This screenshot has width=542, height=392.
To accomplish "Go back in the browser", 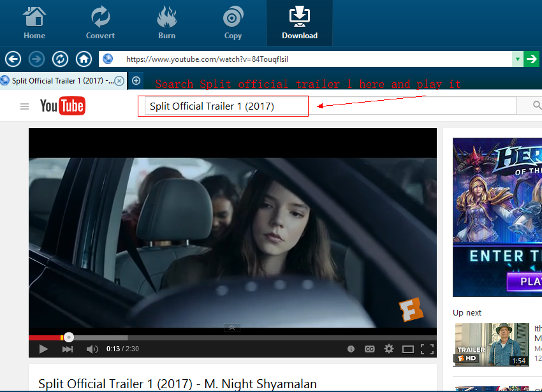I will tap(13, 59).
